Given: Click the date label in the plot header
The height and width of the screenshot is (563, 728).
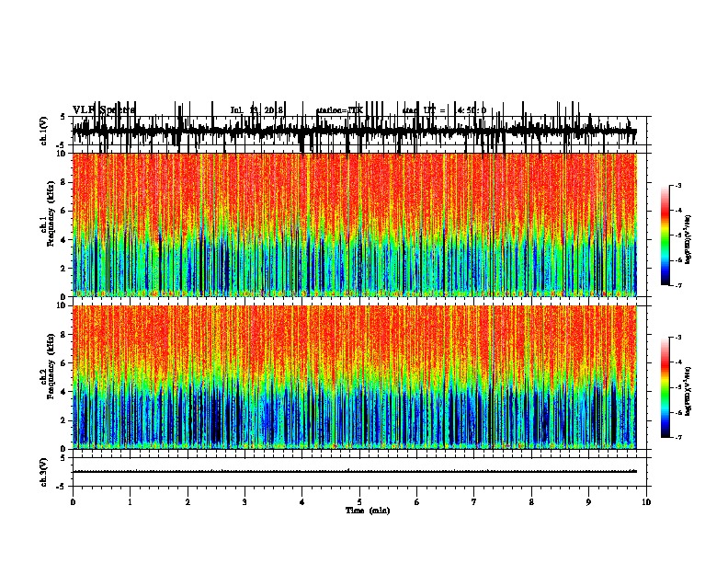Looking at the screenshot, I should [x=256, y=110].
